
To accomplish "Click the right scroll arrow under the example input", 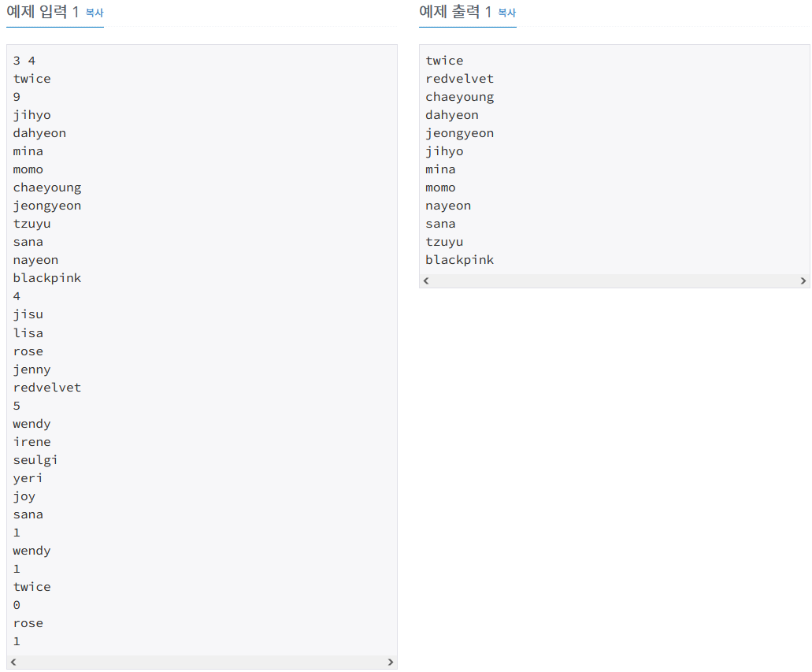I will pyautogui.click(x=391, y=663).
